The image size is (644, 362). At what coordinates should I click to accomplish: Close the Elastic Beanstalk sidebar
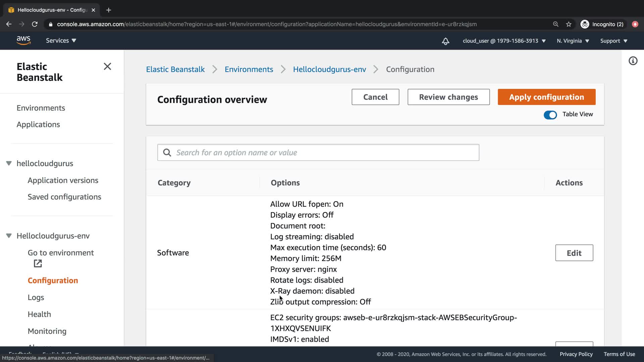pos(107,66)
